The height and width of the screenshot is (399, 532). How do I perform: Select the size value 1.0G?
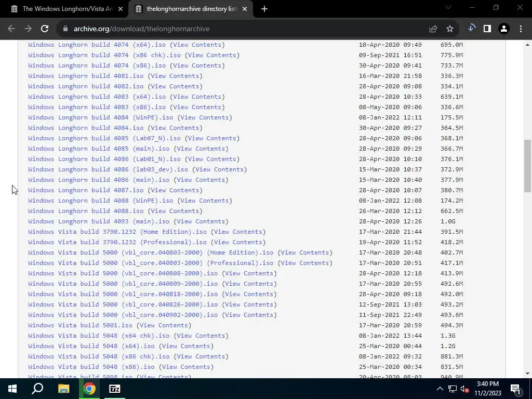tap(448, 221)
